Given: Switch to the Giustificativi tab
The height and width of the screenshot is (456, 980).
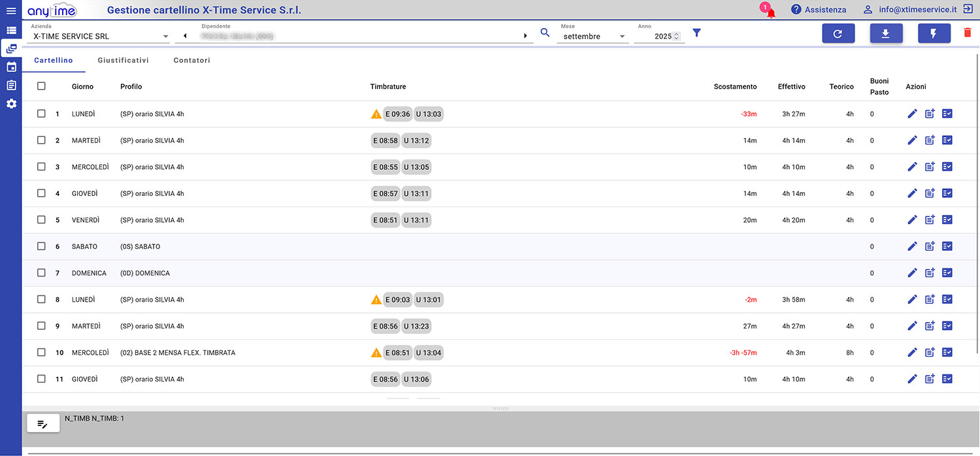Looking at the screenshot, I should 123,60.
